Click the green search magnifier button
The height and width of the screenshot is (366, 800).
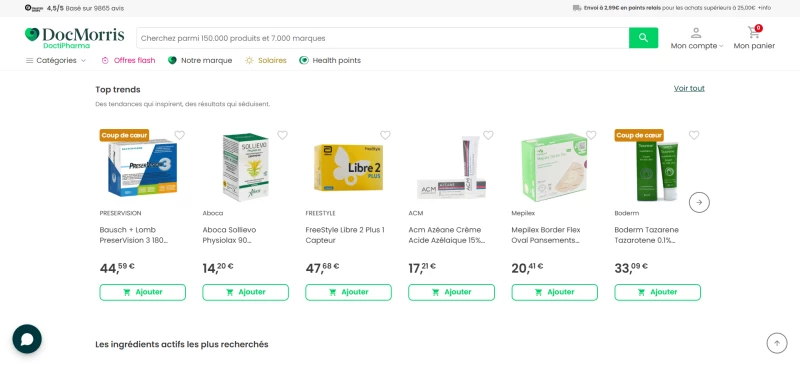[x=643, y=38]
